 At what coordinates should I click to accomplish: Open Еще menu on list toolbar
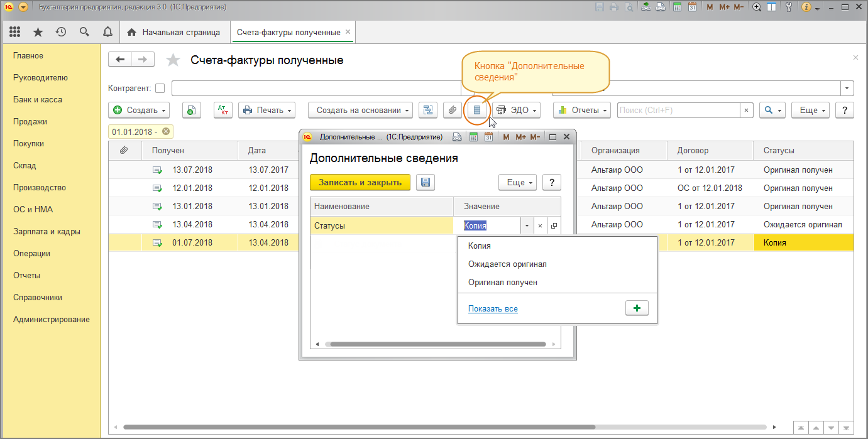[810, 110]
